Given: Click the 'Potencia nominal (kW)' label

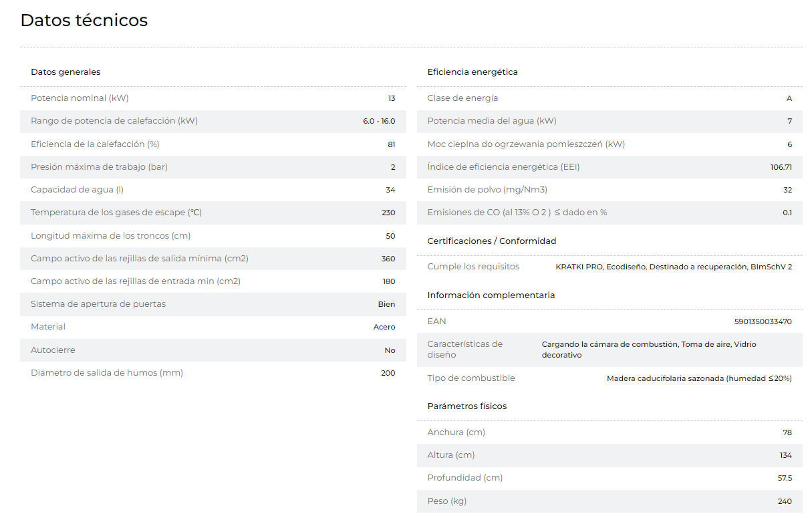Looking at the screenshot, I should point(80,98).
